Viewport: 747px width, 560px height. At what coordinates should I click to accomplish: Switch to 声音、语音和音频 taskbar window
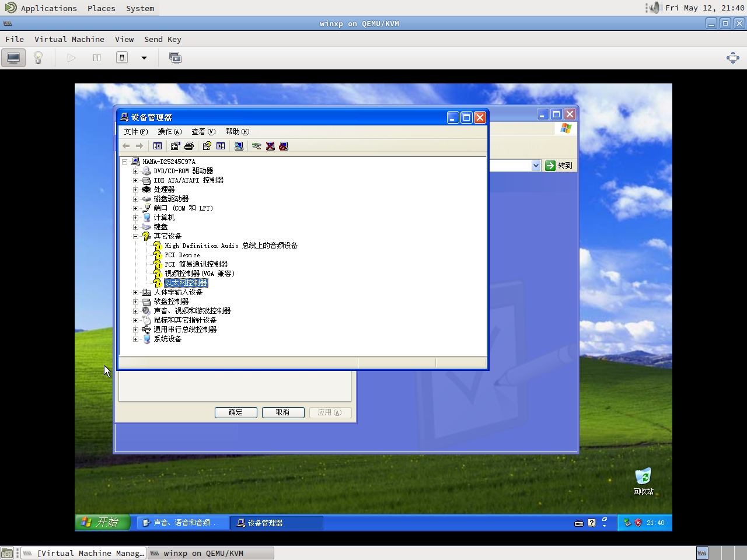coord(183,523)
